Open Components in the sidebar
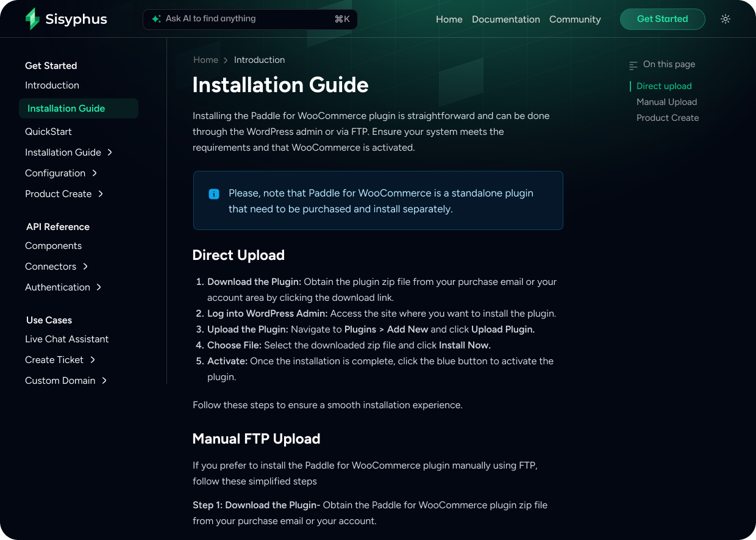Screen dimensions: 756x540 pyautogui.click(x=53, y=246)
